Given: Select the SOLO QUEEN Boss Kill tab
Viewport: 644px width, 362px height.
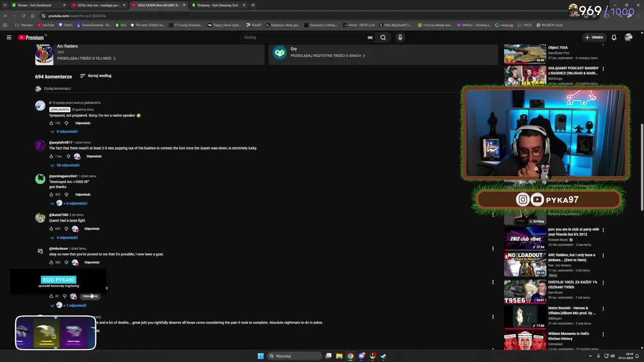Looking at the screenshot, I should tap(158, 5).
